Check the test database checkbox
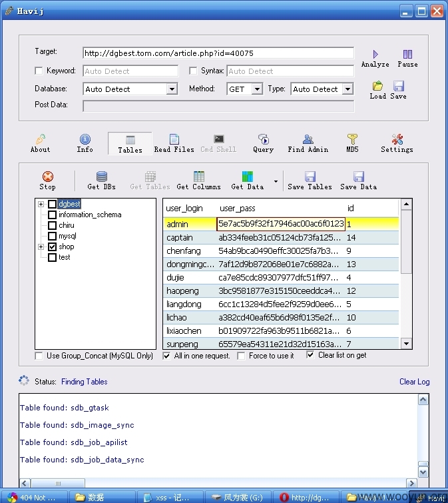 52,257
